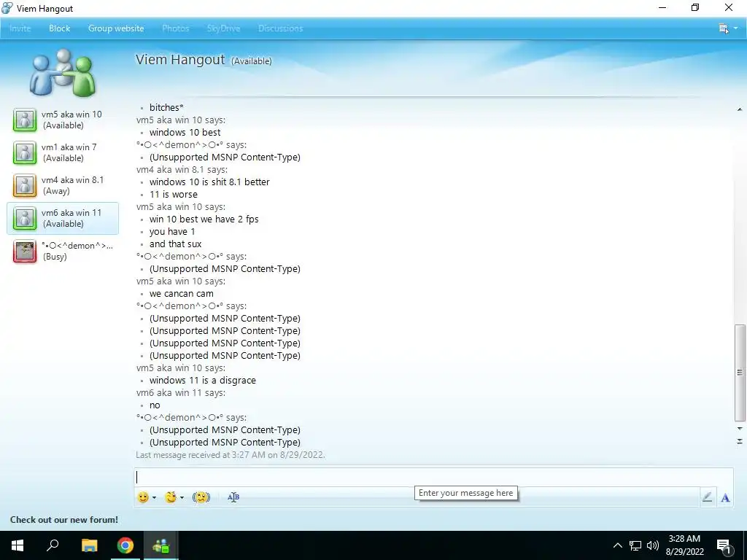This screenshot has height=560, width=747.
Task: Click message 'windows 10 best'
Action: click(185, 133)
